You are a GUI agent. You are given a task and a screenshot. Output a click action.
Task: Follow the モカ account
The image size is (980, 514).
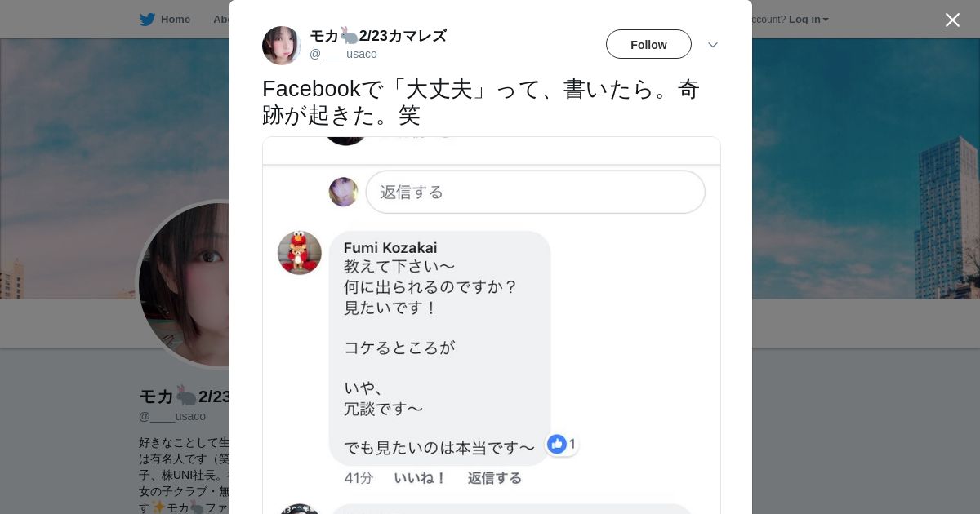(648, 45)
